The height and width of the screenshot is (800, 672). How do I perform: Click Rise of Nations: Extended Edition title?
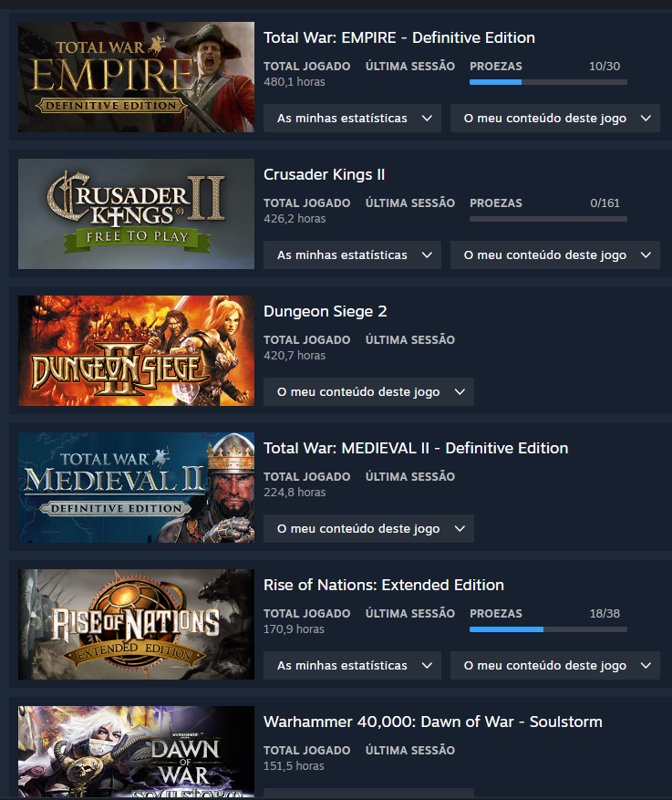384,586
